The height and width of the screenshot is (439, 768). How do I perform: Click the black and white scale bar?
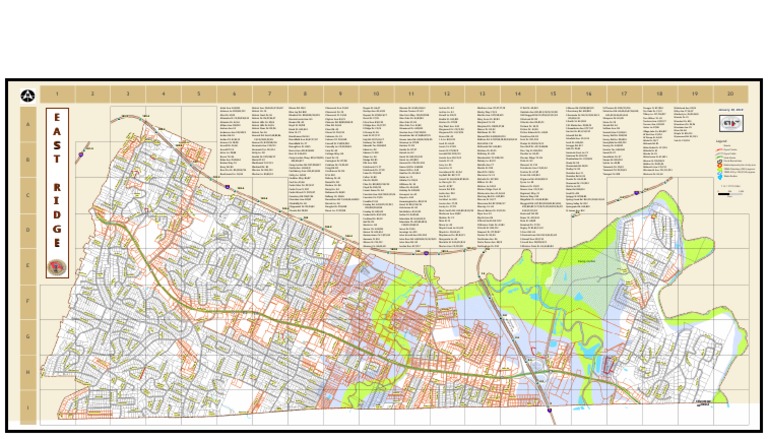[x=730, y=194]
